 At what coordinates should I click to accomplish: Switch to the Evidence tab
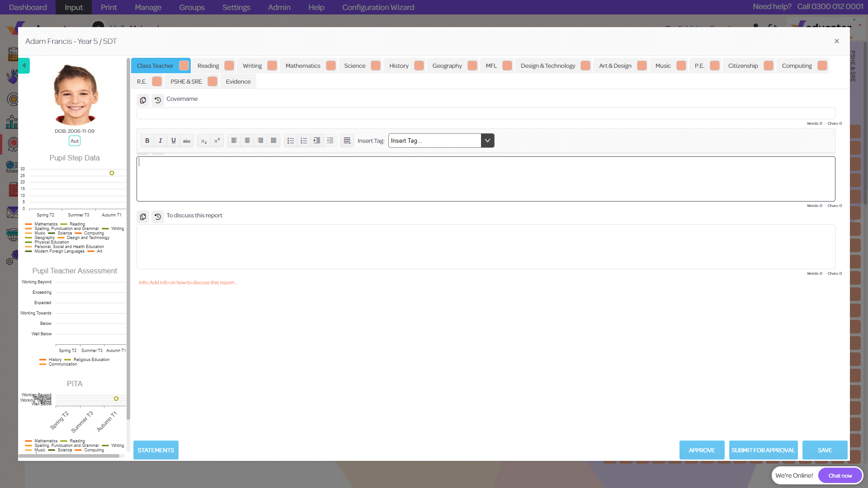[238, 81]
